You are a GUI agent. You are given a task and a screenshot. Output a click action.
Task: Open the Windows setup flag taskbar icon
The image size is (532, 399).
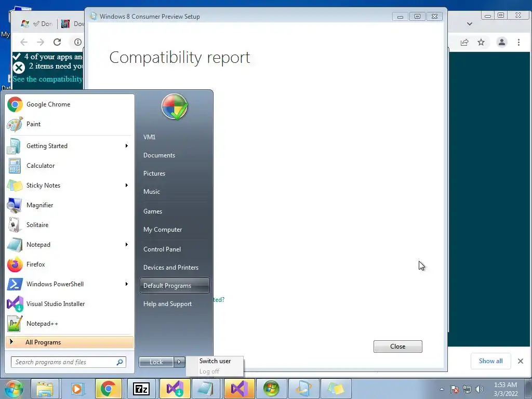click(x=271, y=389)
